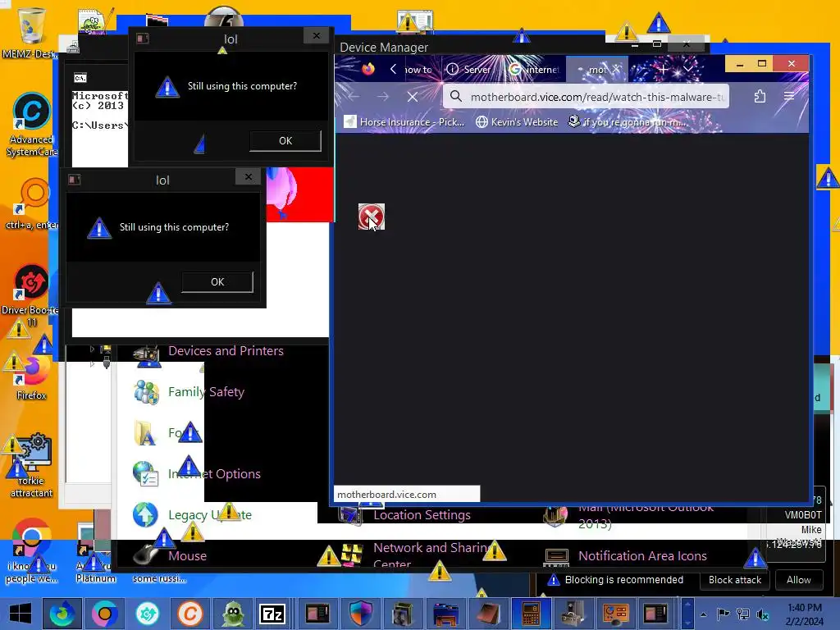
Task: Open Network and Sharing Center
Action: [x=431, y=555]
